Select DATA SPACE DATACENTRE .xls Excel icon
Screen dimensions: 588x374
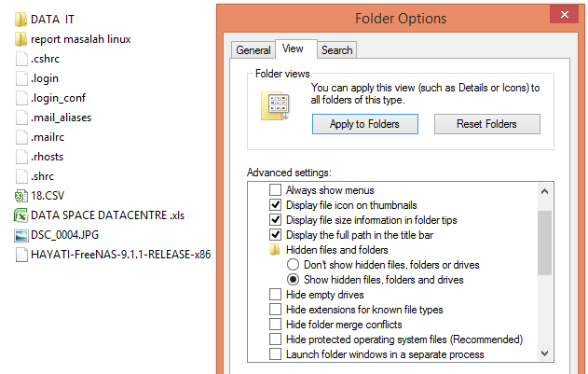21,215
